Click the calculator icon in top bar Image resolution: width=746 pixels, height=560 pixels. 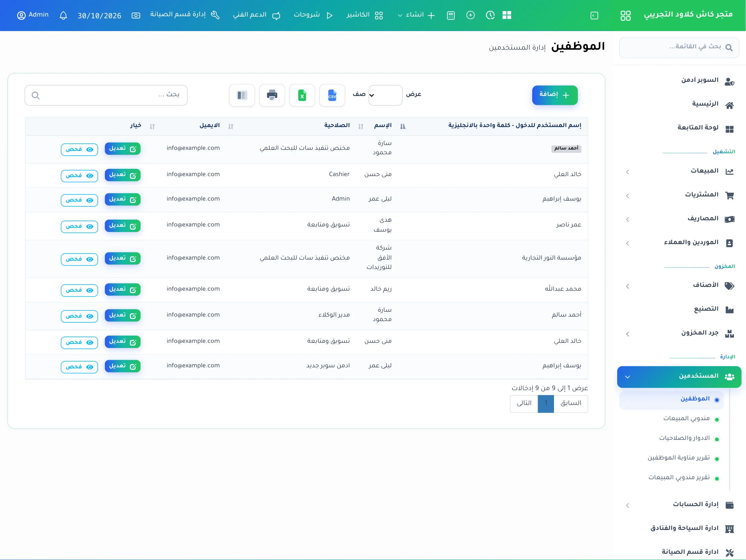[x=451, y=16]
